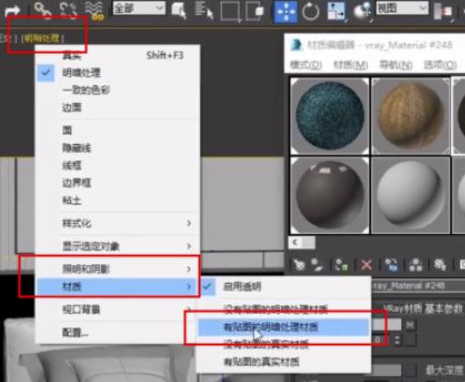Toggle the 启用透明 checked option

284,287
